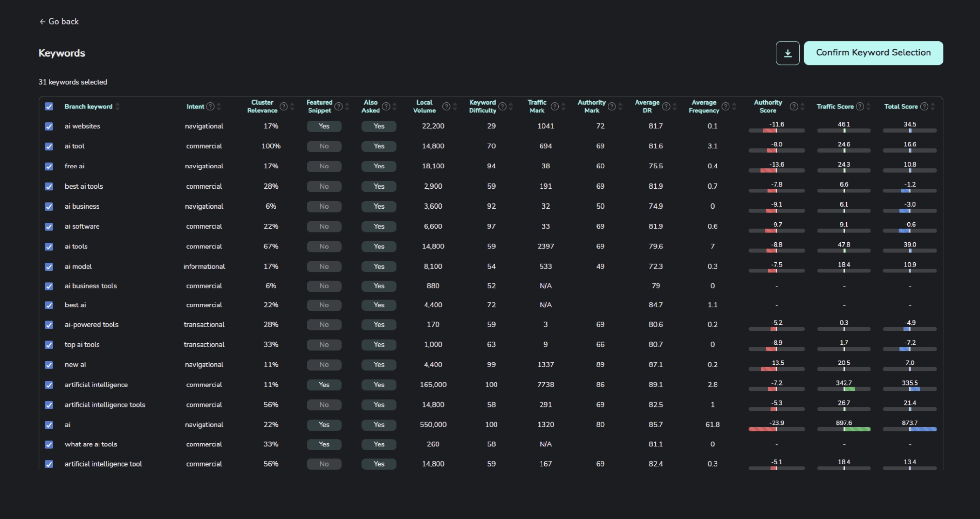Viewport: 980px width, 519px height.
Task: Click help icon beside Authority Score header
Action: [x=794, y=107]
